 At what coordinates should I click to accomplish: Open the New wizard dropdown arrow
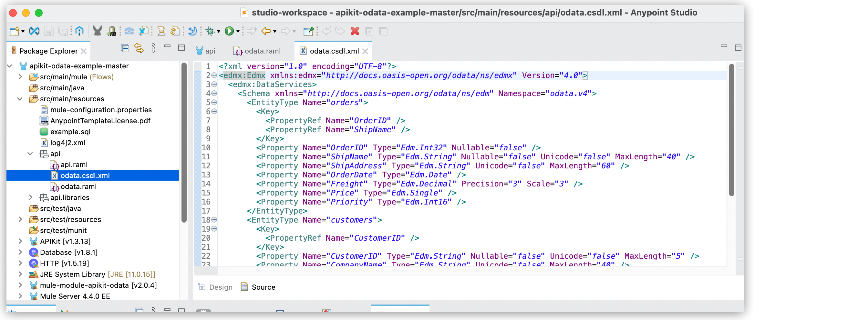[x=23, y=32]
